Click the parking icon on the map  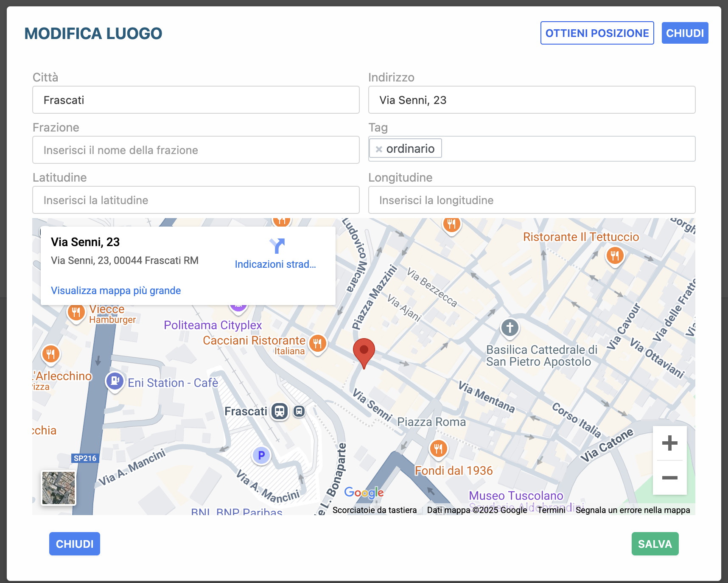[261, 455]
